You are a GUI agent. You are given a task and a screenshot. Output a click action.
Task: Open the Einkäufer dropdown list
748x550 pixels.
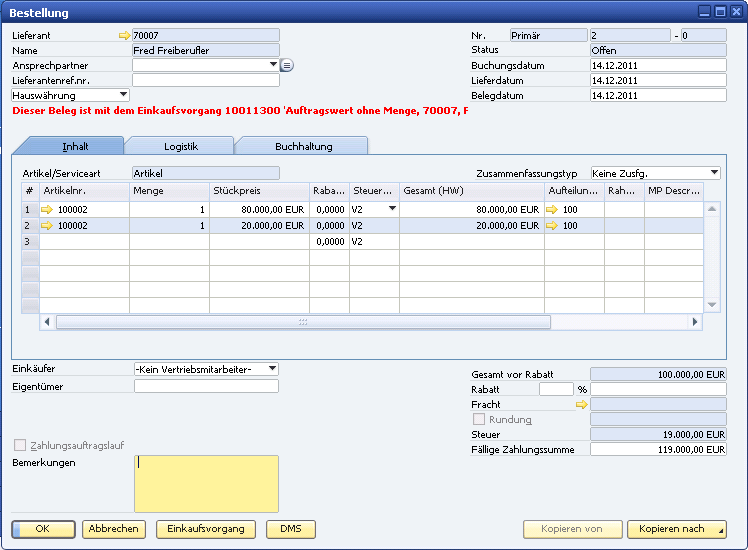point(272,369)
